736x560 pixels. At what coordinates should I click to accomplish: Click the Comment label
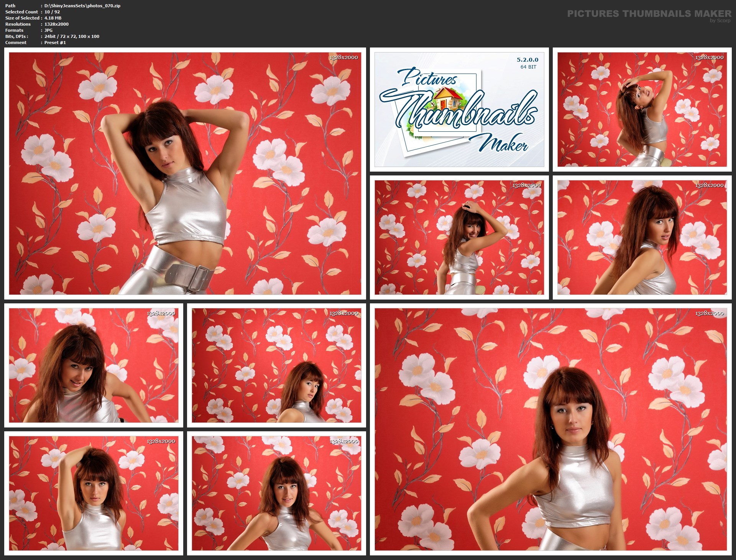(x=16, y=43)
